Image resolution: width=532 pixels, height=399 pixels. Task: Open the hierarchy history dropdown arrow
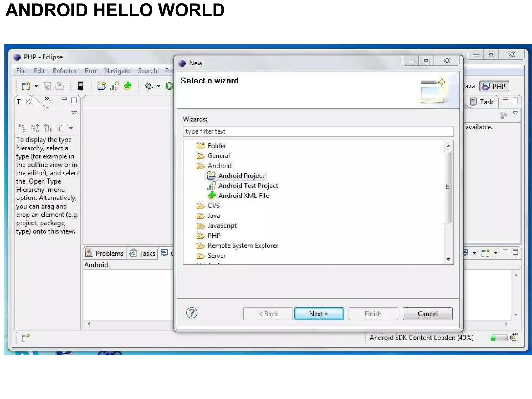71,128
